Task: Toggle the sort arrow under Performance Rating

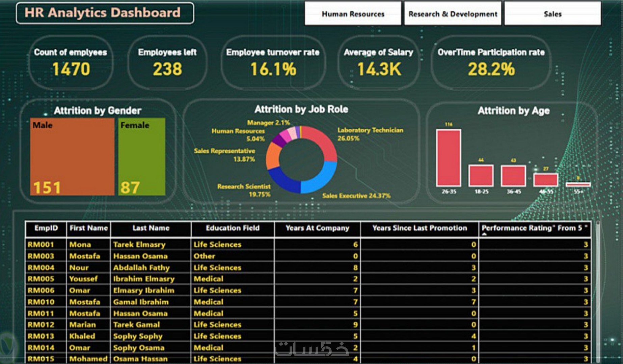Action: coord(485,234)
